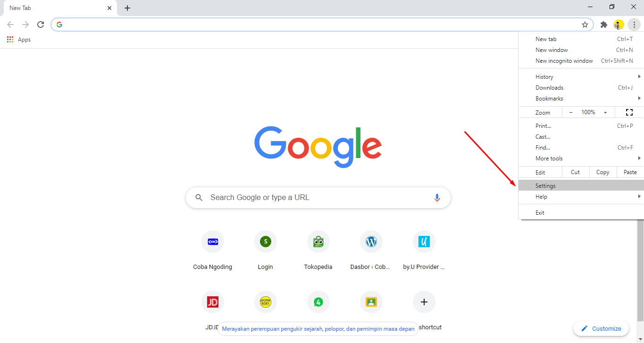Image resolution: width=644 pixels, height=343 pixels.
Task: Open the Merayakan perempuan promo link
Action: 318,329
